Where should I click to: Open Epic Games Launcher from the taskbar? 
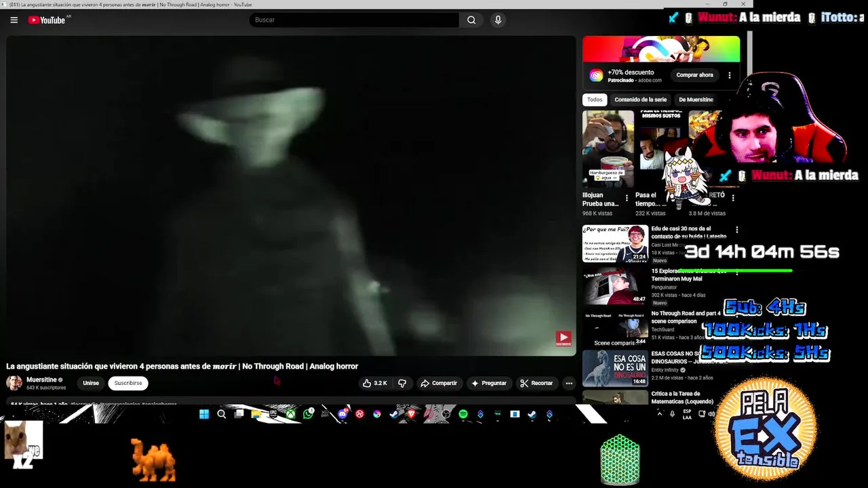(x=273, y=414)
